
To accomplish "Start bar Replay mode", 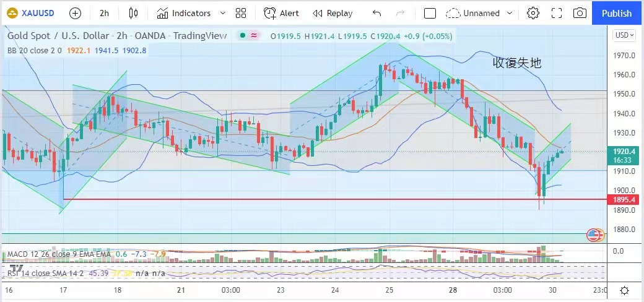I will click(333, 13).
